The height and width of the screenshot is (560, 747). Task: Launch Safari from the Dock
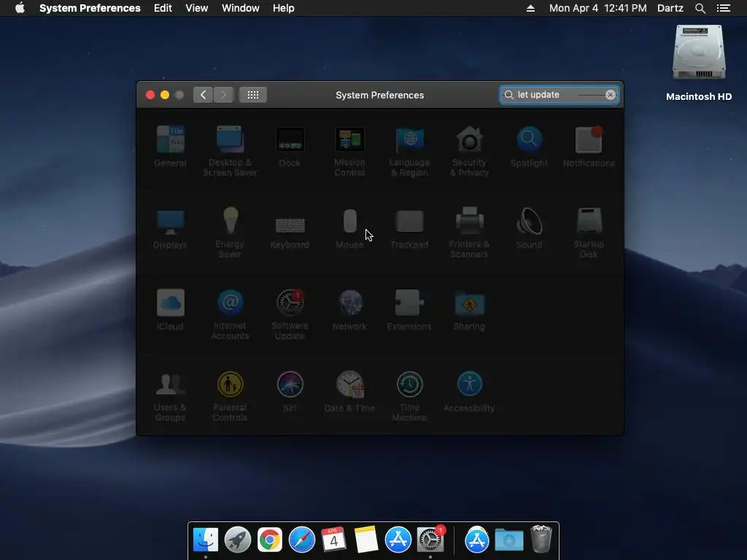point(302,540)
